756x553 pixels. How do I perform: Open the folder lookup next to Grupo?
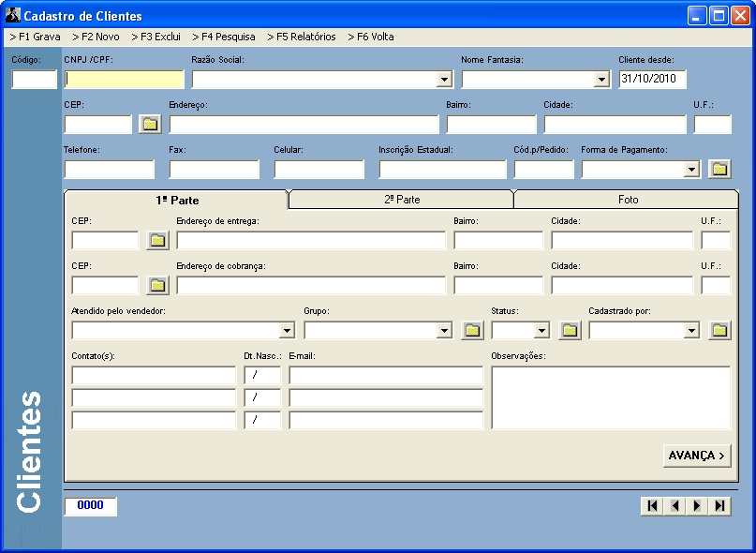tap(472, 330)
